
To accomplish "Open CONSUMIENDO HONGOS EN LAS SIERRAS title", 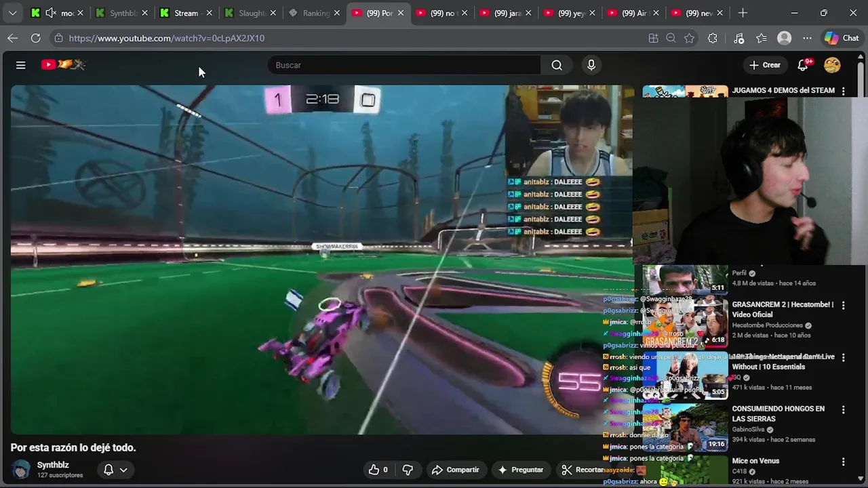I will [x=778, y=414].
